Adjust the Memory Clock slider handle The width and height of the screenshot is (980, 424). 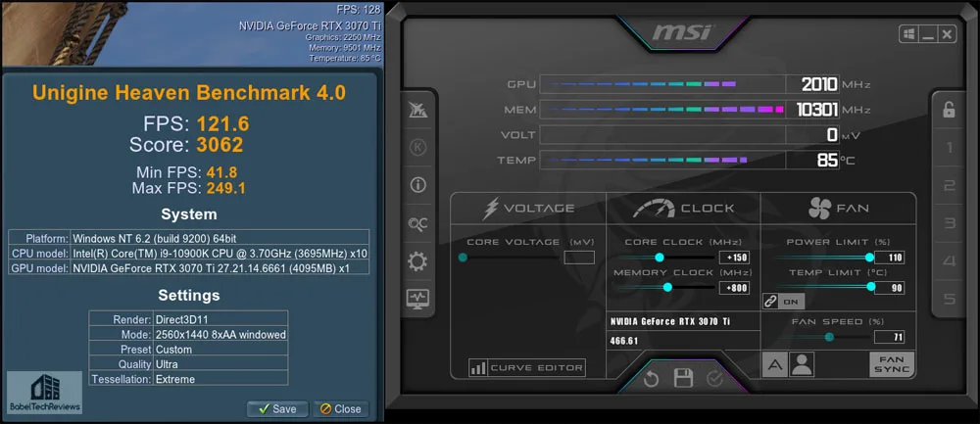tap(667, 287)
